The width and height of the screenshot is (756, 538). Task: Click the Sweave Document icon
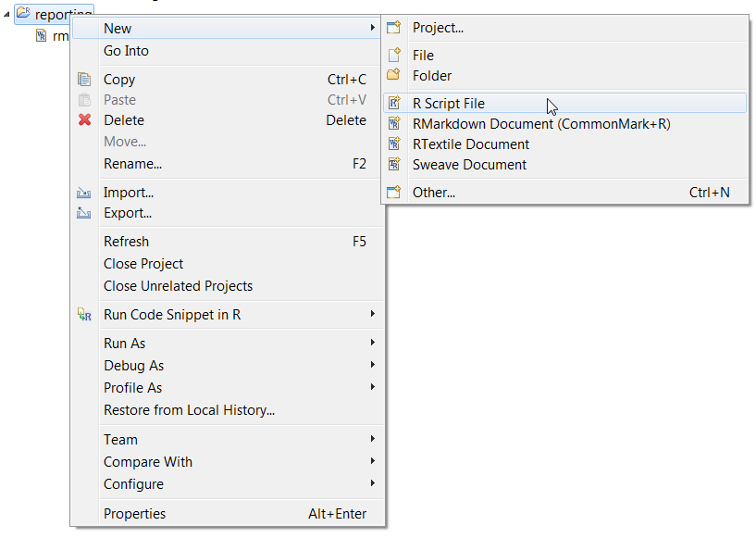point(394,164)
